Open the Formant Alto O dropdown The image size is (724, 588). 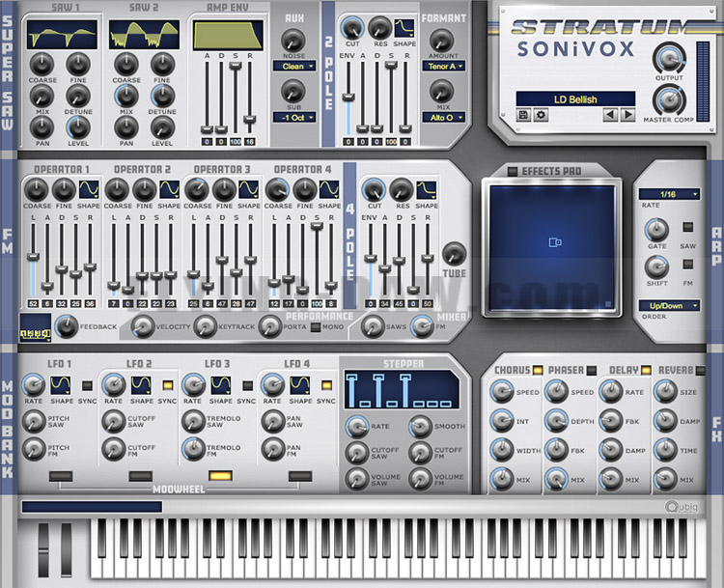(x=443, y=118)
